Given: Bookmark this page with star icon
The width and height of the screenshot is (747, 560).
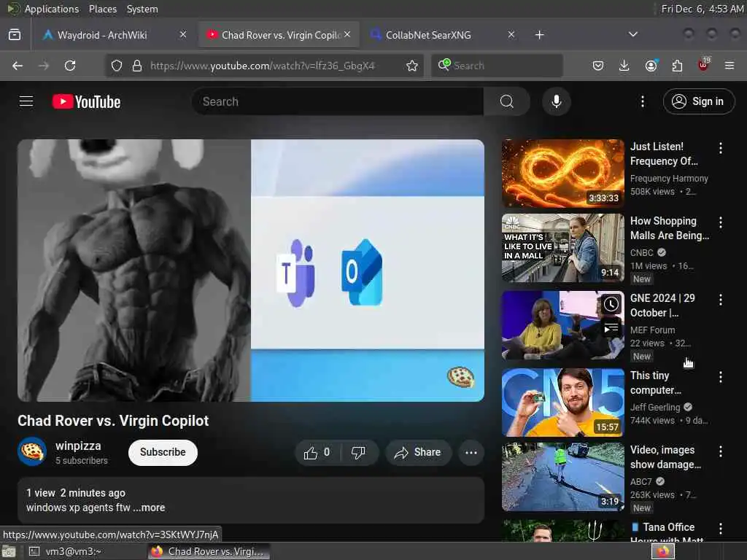Looking at the screenshot, I should 412,66.
